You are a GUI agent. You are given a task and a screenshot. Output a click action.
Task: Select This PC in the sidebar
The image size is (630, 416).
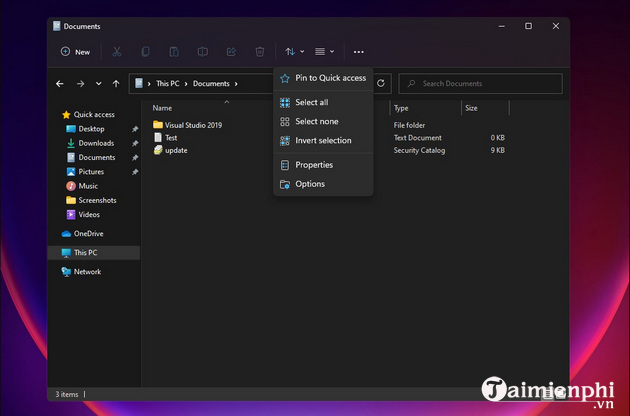point(94,253)
